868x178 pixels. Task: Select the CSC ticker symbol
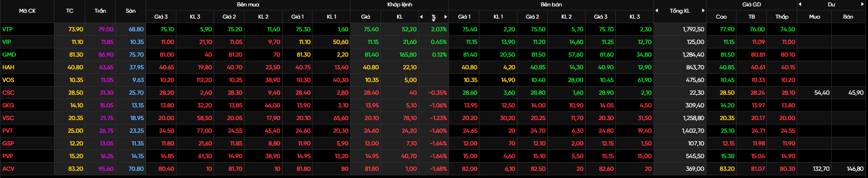click(x=8, y=93)
